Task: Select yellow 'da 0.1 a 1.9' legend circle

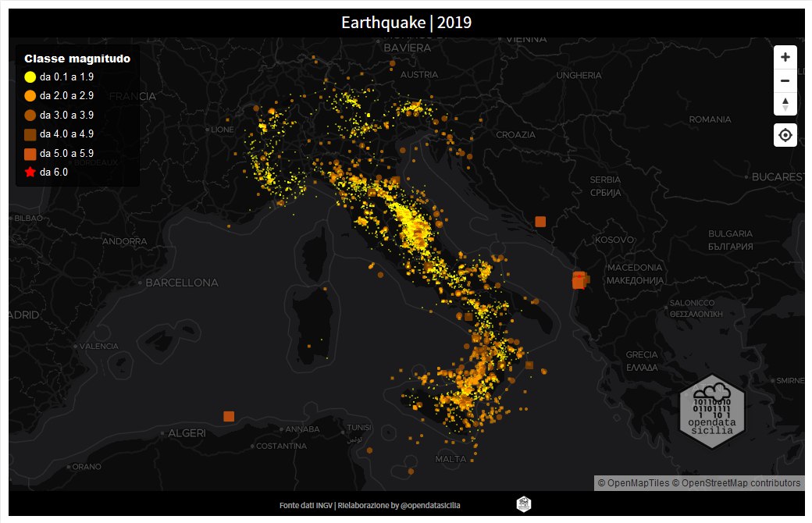Action: 30,77
